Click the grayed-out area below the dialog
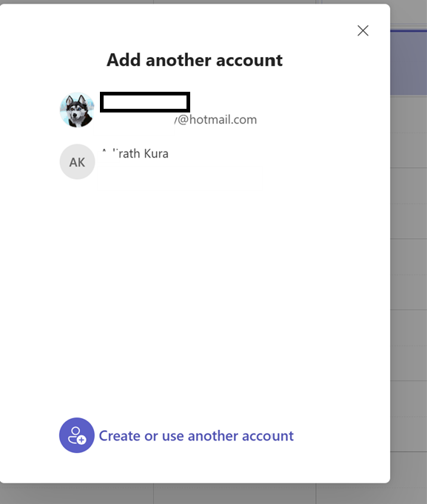Image resolution: width=427 pixels, height=504 pixels. 213,494
